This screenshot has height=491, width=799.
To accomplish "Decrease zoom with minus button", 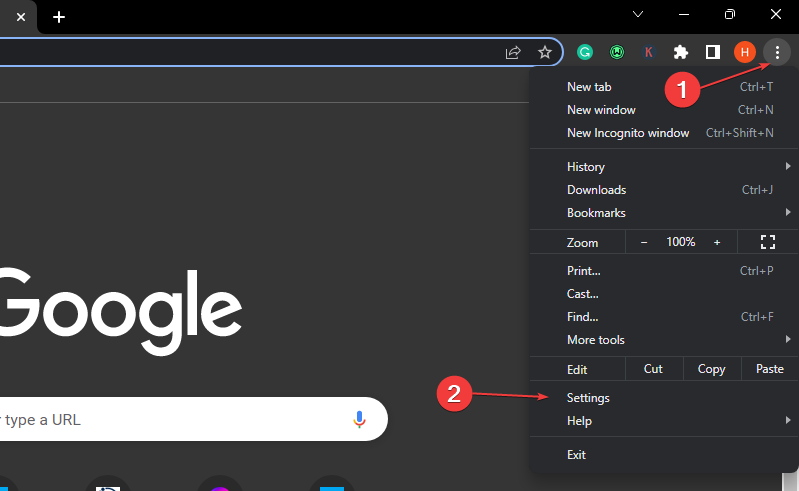I will pos(644,242).
